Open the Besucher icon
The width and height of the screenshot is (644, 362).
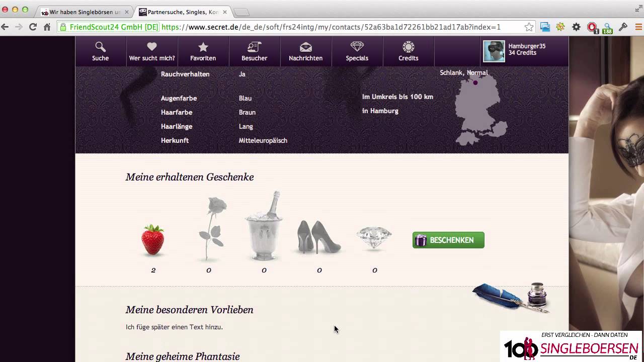[254, 47]
